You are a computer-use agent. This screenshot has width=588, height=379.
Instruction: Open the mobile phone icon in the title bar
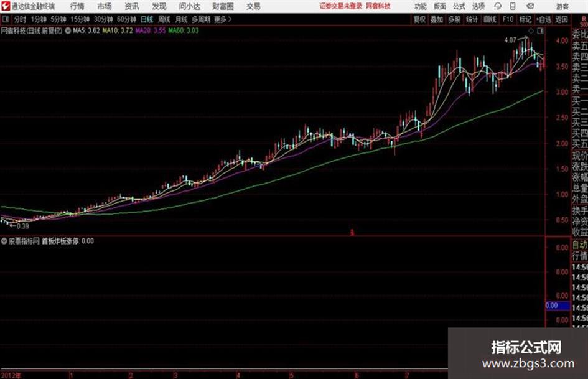513,6
